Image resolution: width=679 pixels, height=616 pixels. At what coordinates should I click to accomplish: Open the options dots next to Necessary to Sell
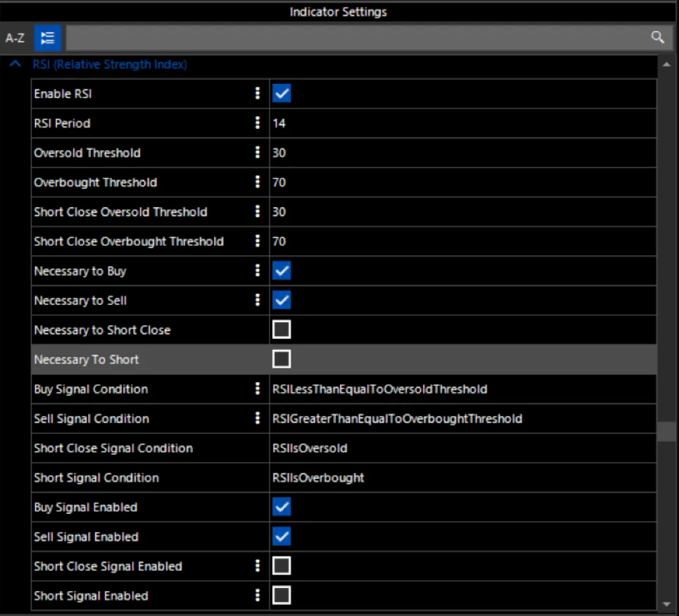pos(258,300)
